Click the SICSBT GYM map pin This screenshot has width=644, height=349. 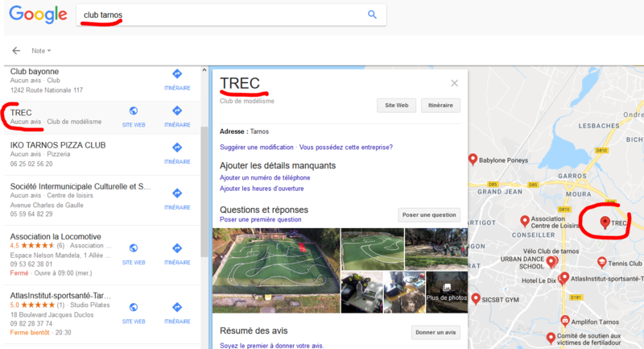pyautogui.click(x=476, y=299)
